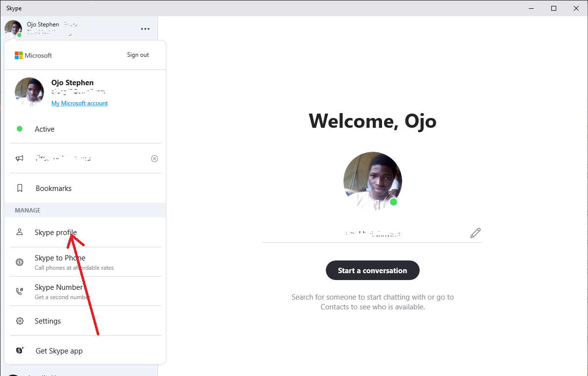Click the Microsoft logo
This screenshot has height=376, width=588.
33,55
